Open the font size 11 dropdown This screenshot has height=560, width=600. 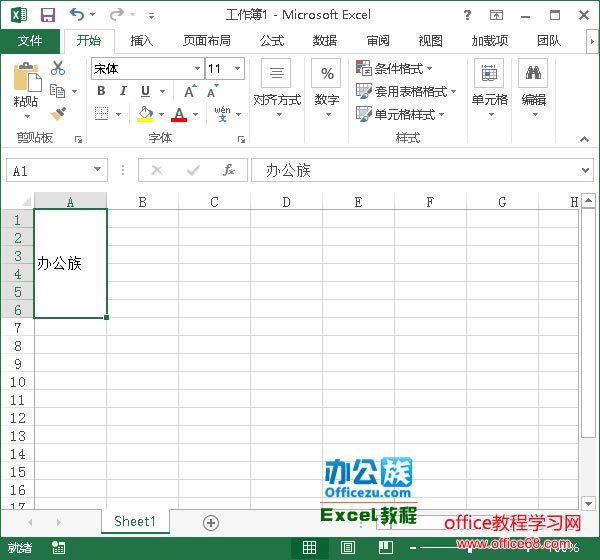click(237, 69)
